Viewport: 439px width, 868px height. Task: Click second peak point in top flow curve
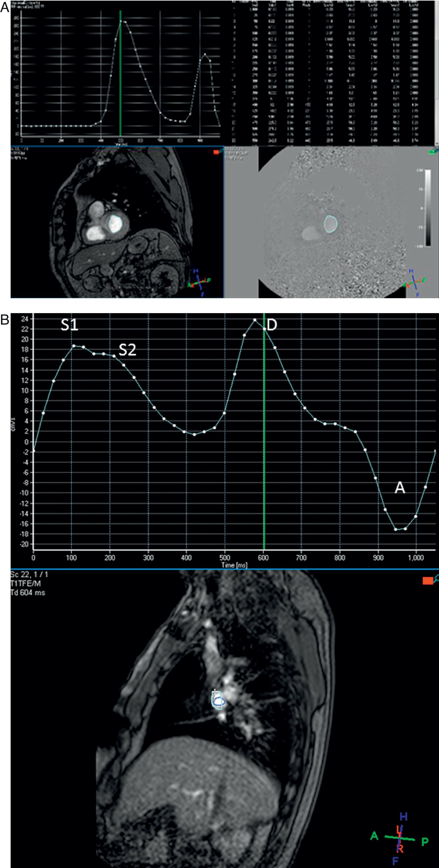[x=205, y=54]
